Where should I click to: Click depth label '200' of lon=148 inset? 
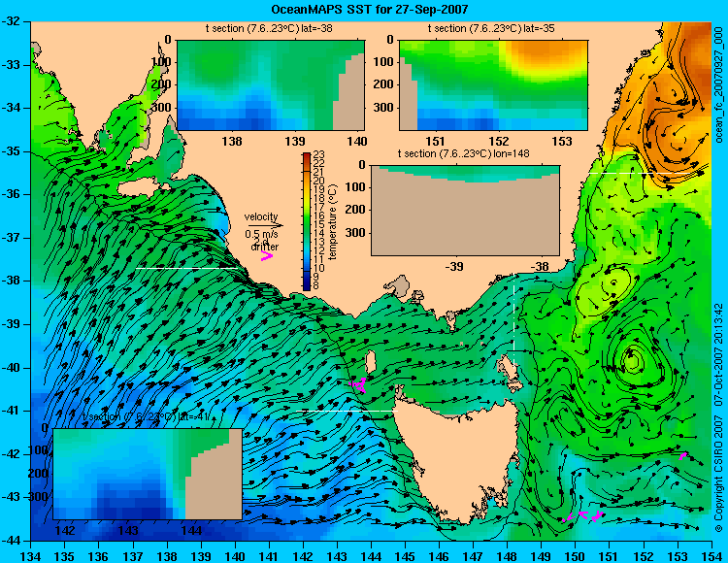(x=355, y=210)
